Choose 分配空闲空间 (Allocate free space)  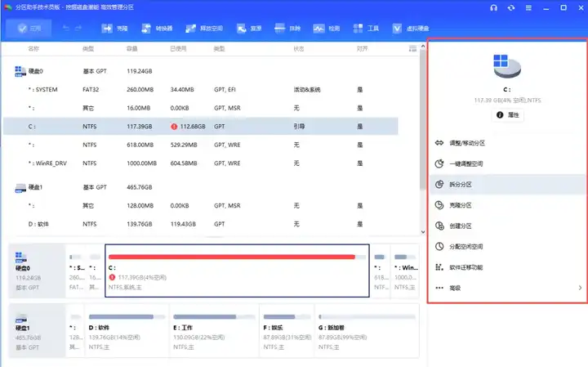point(508,247)
